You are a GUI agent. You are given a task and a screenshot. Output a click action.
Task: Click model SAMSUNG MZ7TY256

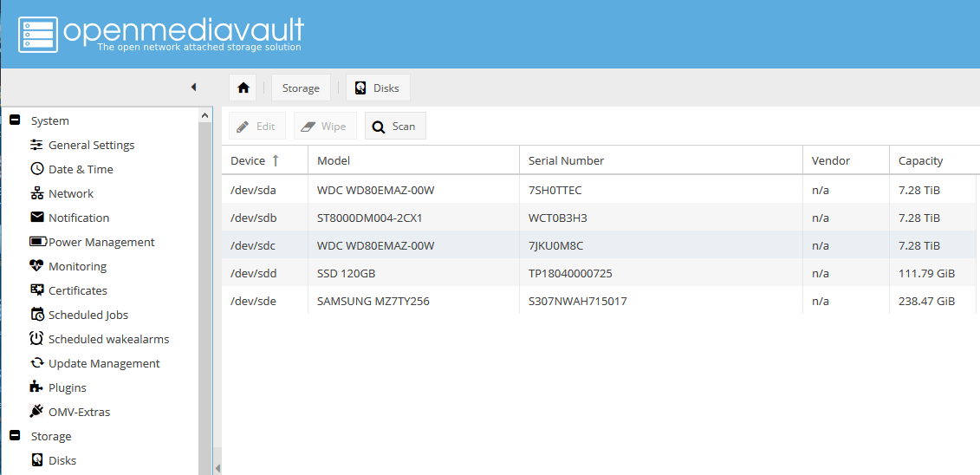pyautogui.click(x=373, y=302)
